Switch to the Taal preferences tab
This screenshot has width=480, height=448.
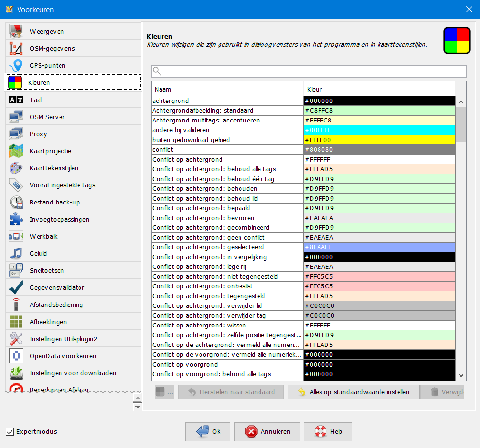point(74,100)
